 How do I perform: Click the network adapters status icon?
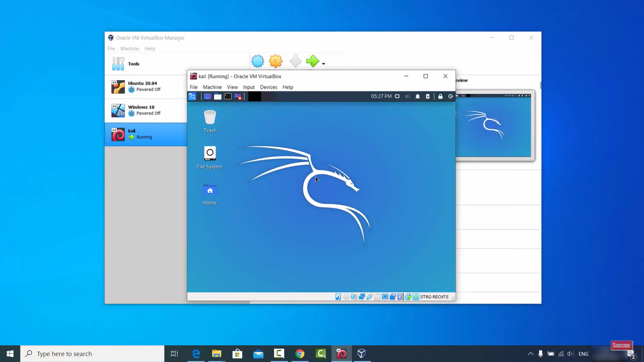coord(362,296)
